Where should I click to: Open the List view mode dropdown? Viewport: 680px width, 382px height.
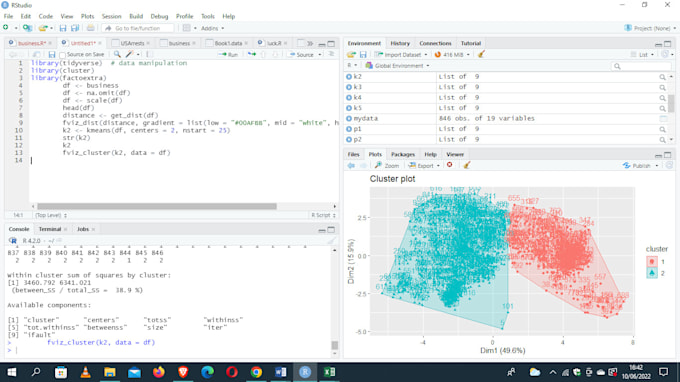tap(642, 55)
